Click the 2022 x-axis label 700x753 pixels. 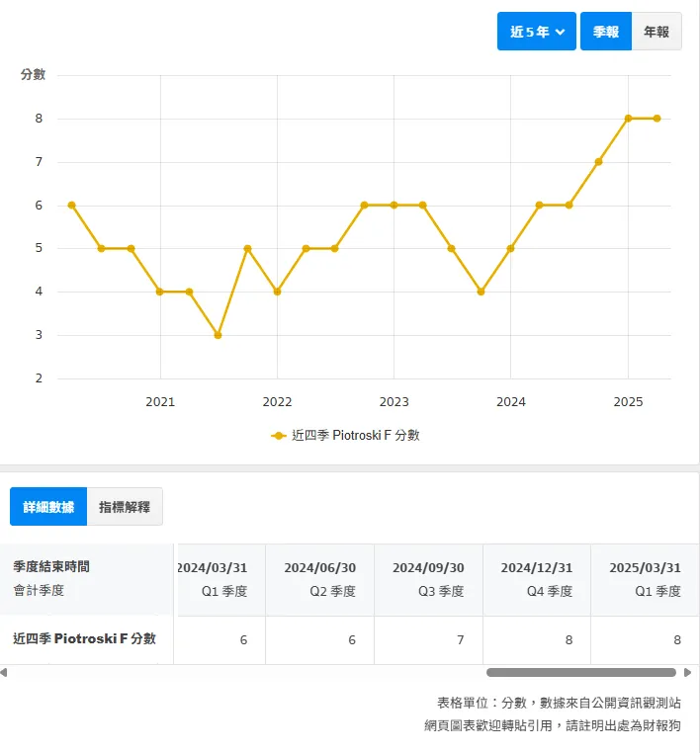click(277, 401)
